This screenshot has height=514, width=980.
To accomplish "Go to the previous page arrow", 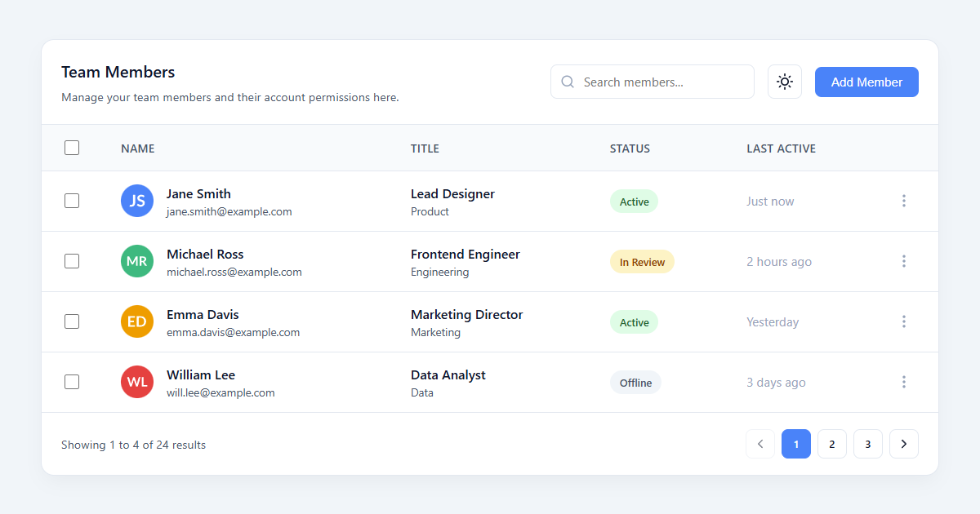I will tap(760, 444).
